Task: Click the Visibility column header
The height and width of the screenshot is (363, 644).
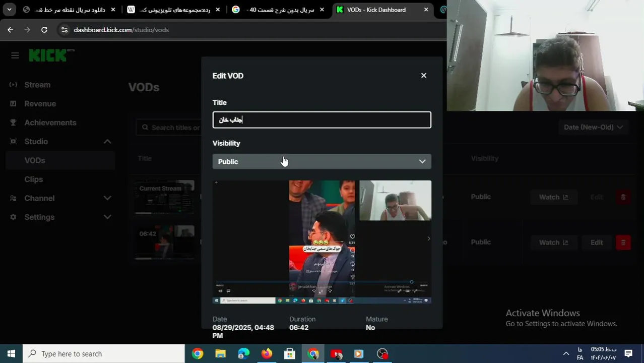Action: [x=485, y=158]
